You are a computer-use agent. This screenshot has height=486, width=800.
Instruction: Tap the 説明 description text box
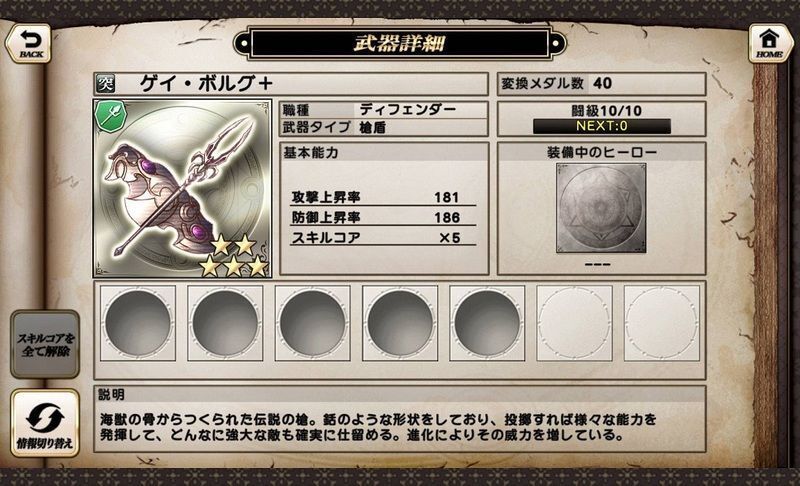400,419
